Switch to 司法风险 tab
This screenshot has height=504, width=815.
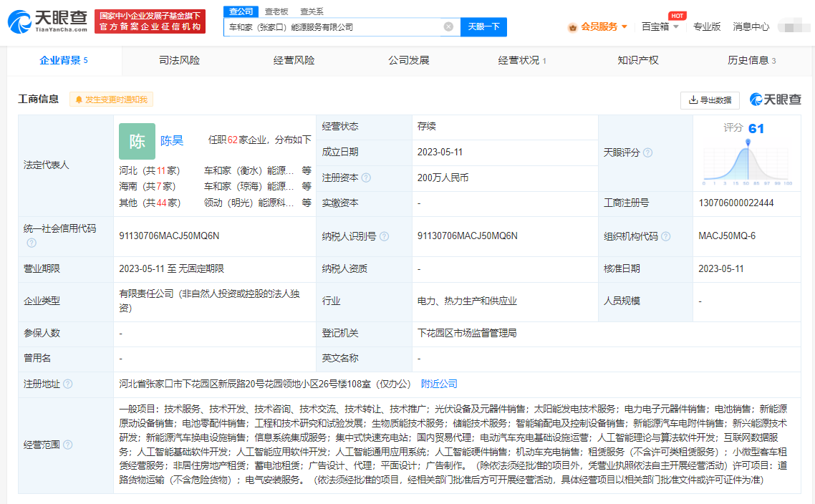point(179,61)
